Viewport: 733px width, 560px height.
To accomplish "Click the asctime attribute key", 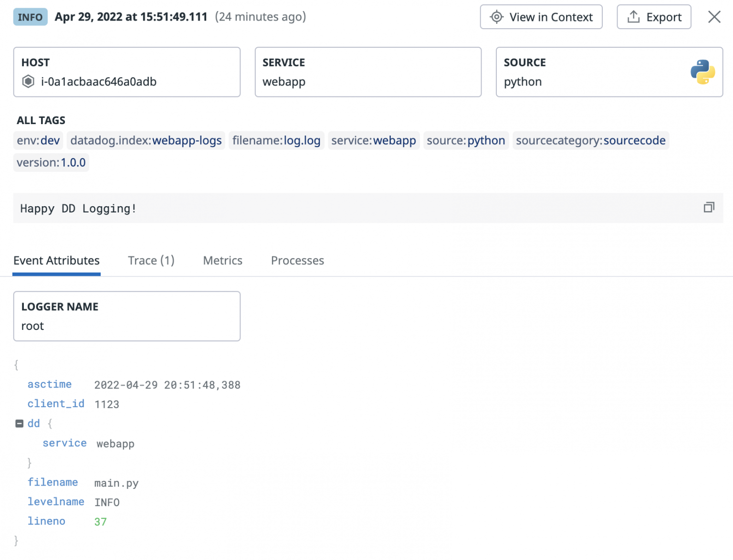I will point(50,384).
